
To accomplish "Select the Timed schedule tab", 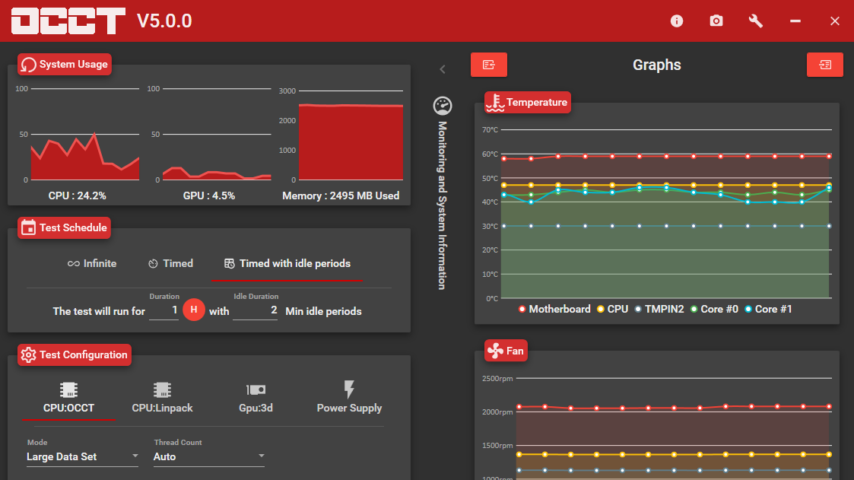I will (170, 264).
